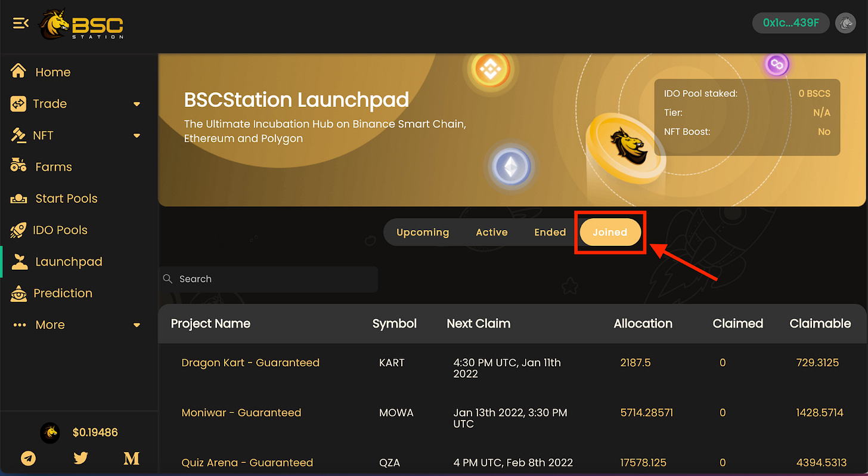Click allocation value 2187.5
The width and height of the screenshot is (868, 476).
(x=635, y=363)
